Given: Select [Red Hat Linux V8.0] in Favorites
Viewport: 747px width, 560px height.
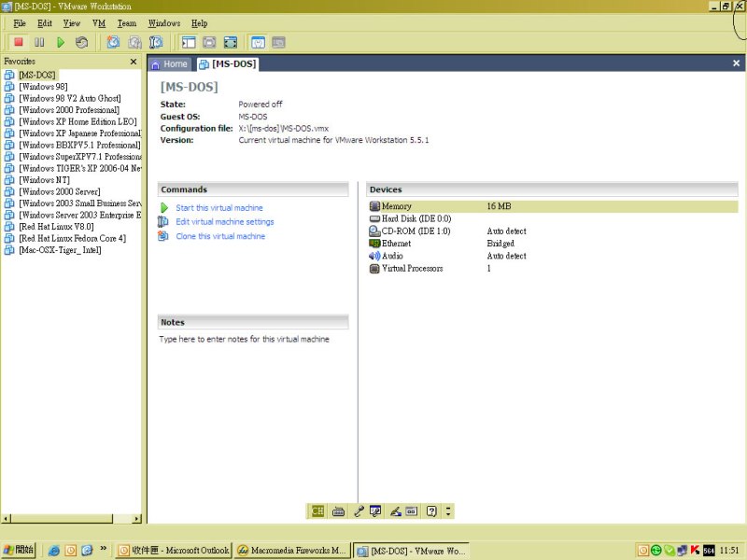Looking at the screenshot, I should tap(56, 227).
